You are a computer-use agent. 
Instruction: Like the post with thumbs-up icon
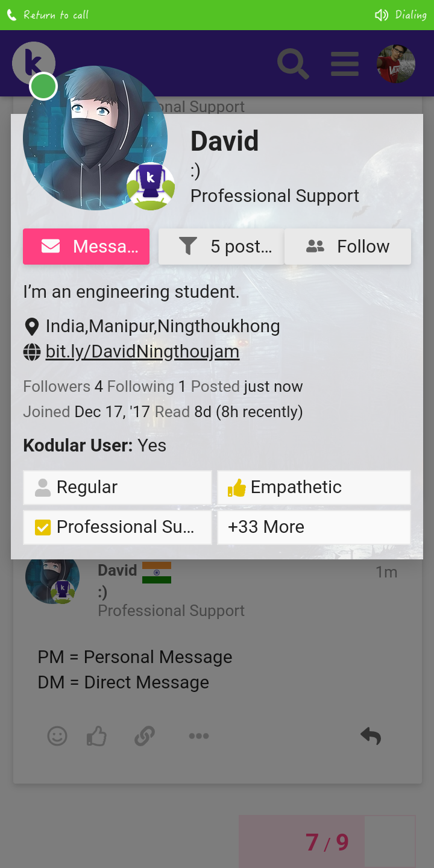pyautogui.click(x=96, y=736)
